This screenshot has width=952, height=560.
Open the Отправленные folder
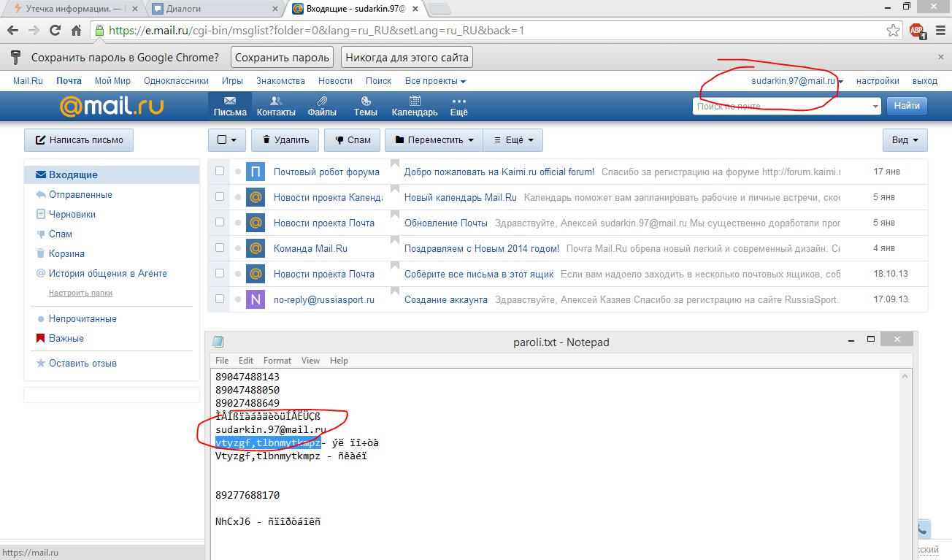[x=80, y=194]
